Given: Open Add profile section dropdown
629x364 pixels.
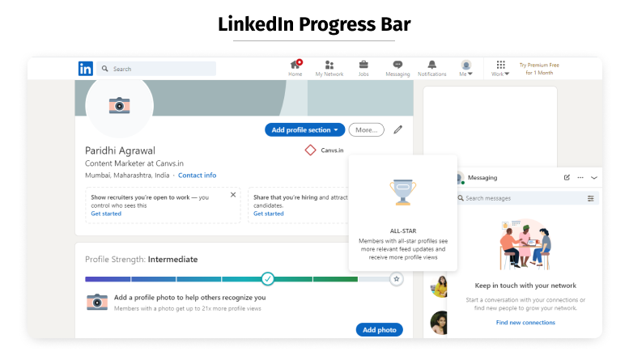Looking at the screenshot, I should coord(305,130).
